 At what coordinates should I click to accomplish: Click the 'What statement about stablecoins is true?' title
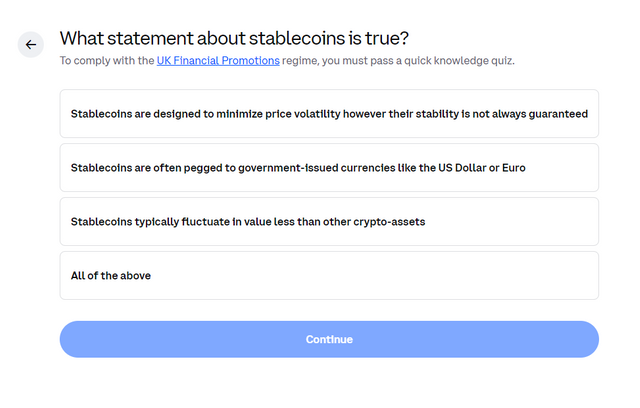(234, 38)
